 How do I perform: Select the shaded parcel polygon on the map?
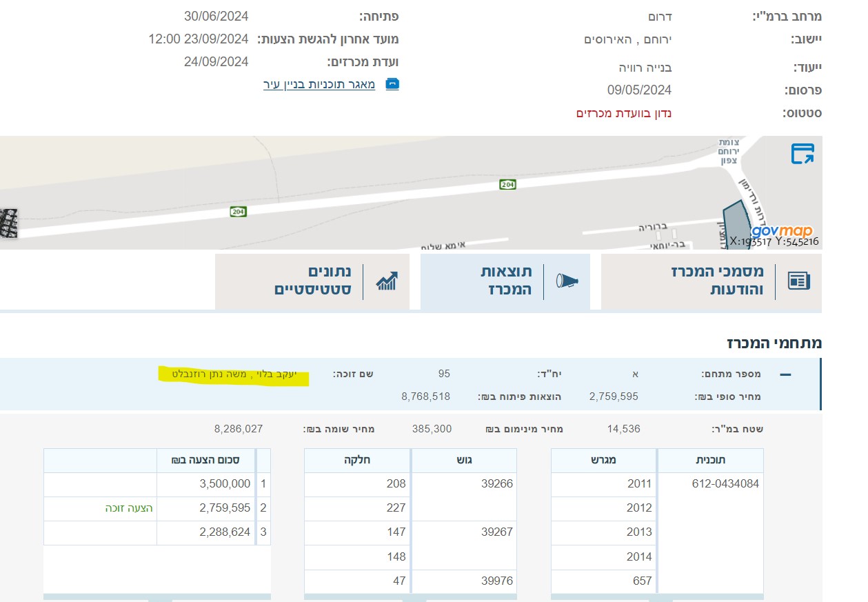(x=738, y=218)
